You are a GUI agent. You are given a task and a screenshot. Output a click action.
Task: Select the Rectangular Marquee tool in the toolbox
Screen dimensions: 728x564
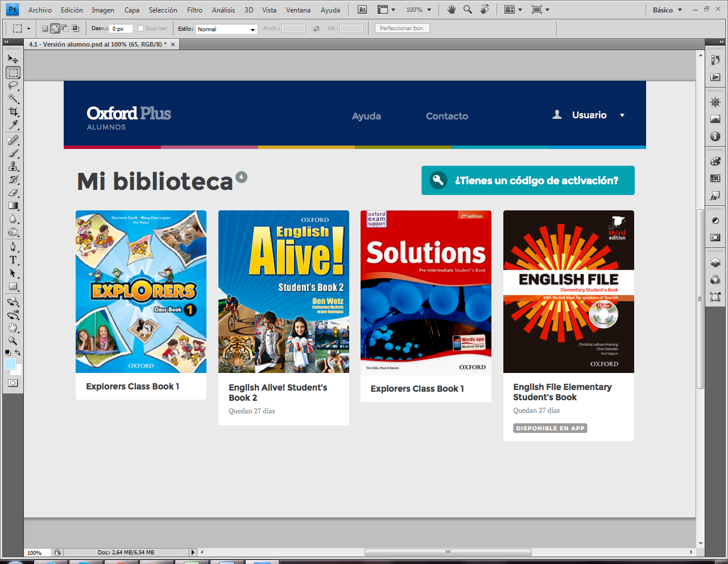point(13,72)
